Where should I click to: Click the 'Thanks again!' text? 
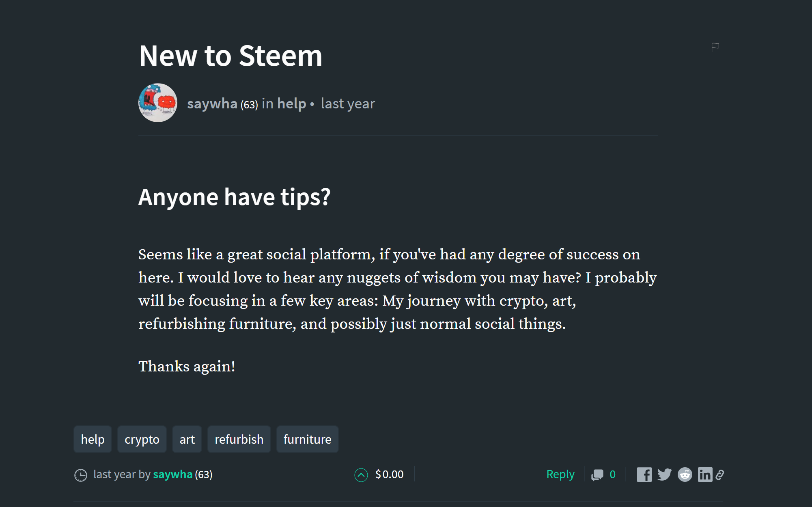(x=187, y=367)
